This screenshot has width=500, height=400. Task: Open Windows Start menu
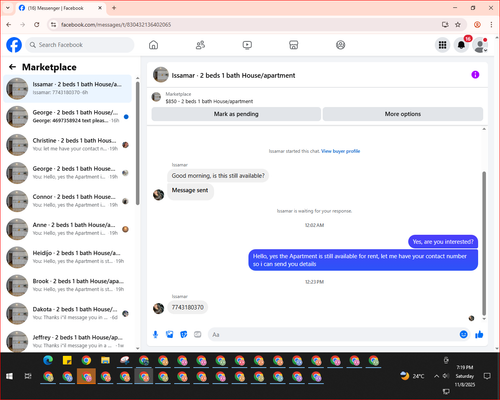tap(9, 376)
